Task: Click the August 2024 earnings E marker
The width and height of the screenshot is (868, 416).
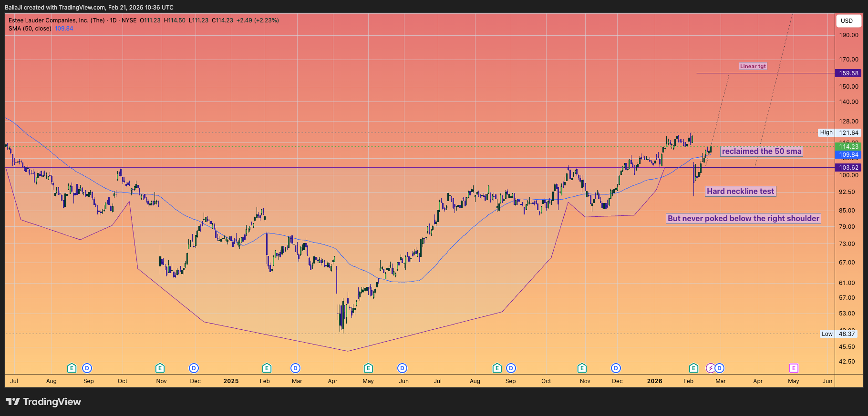Action: click(x=72, y=368)
